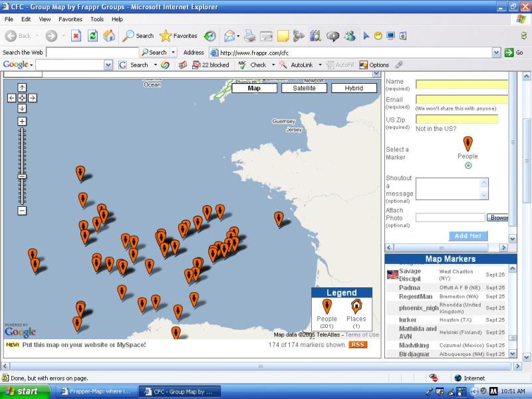532x399 pixels.
Task: Open the Search the Web button dropdown arrow
Action: 174,53
